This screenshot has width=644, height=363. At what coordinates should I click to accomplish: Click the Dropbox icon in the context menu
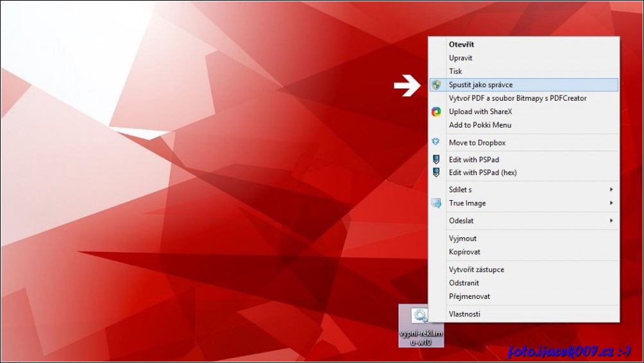coord(436,142)
